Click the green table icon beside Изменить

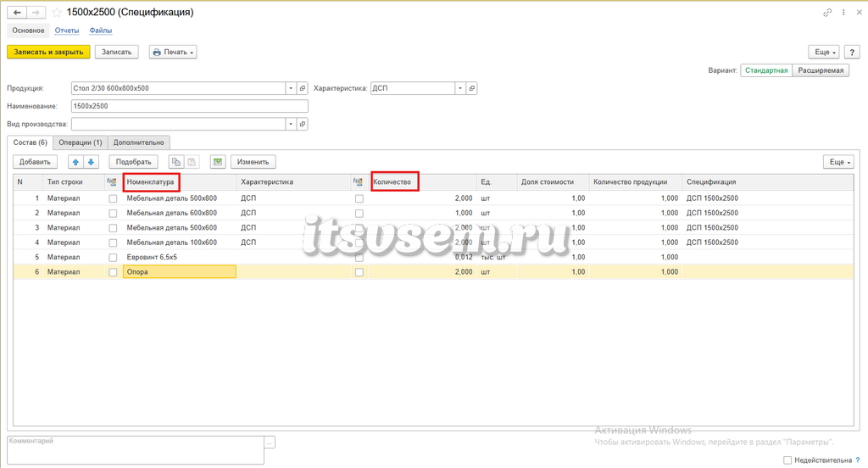218,162
